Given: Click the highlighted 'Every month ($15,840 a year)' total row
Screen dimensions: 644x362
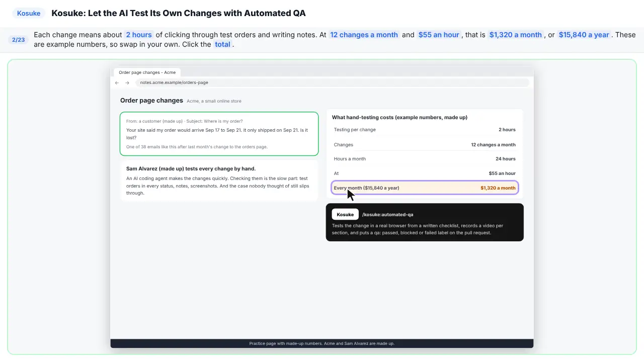Looking at the screenshot, I should click(425, 188).
